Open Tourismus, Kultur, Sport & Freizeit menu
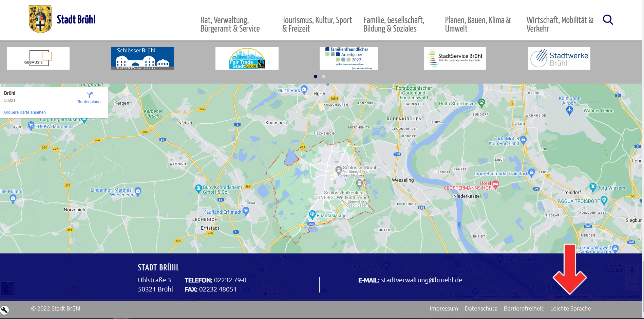 pyautogui.click(x=317, y=24)
